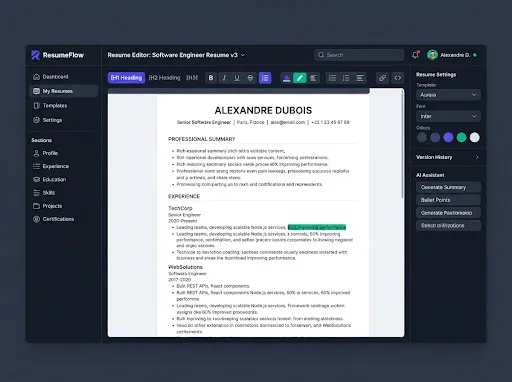The width and height of the screenshot is (512, 382).
Task: Select the slate blue color swatch
Action: tap(435, 137)
